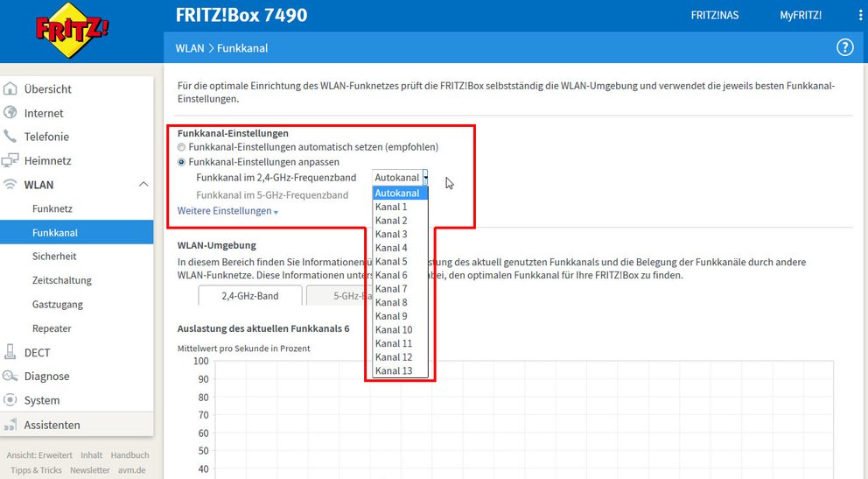Screen dimensions: 868x479
Task: Choose Kanal 12 from the list
Action: coord(400,356)
